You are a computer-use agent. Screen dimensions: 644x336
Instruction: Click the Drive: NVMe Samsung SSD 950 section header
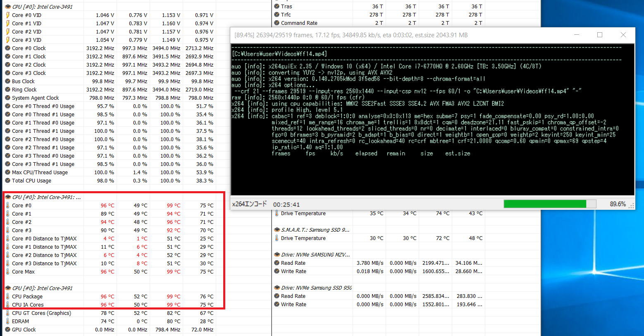(x=316, y=288)
